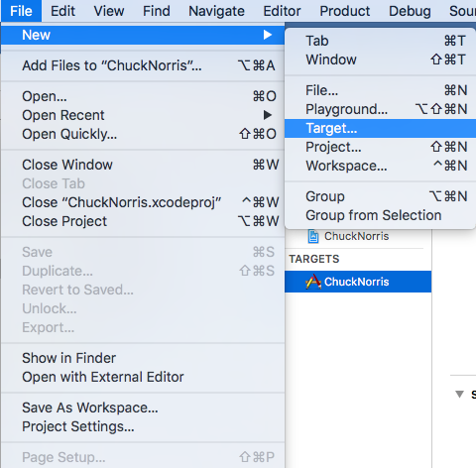This screenshot has height=468, width=476.
Task: Open the Editor menu
Action: [282, 11]
